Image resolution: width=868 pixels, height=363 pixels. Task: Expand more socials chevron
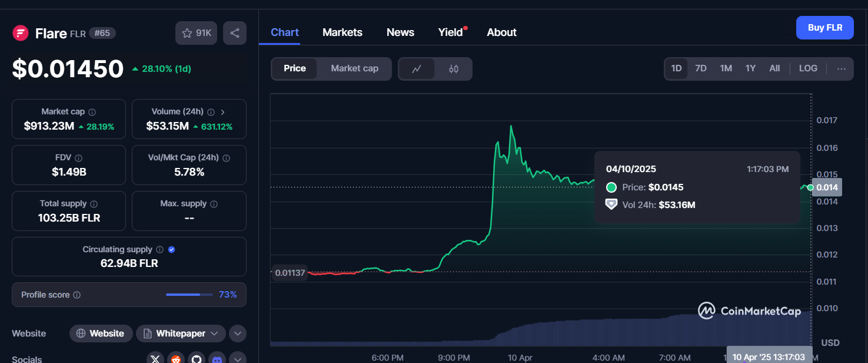pos(238,359)
